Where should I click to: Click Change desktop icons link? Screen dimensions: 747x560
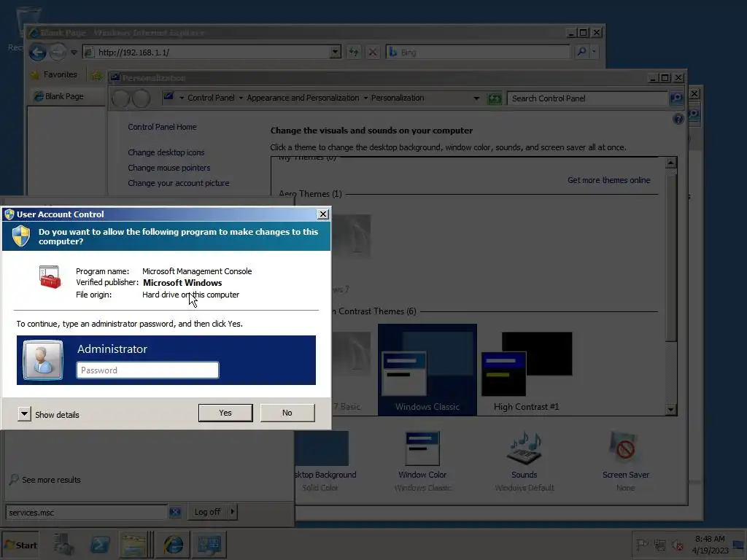[166, 152]
